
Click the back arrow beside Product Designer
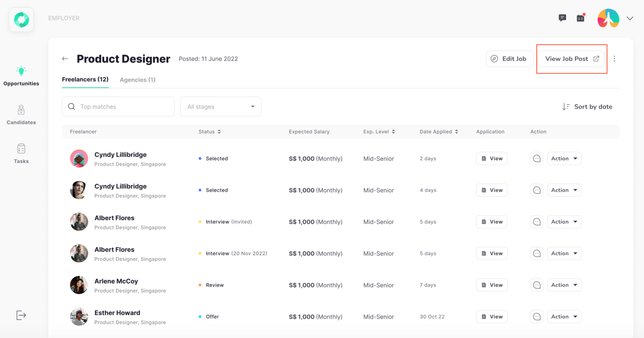(x=65, y=59)
